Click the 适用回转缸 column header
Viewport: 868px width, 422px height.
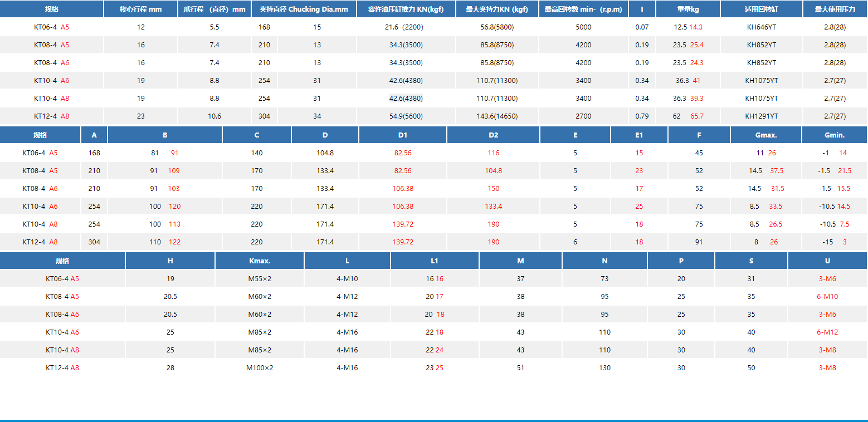[x=762, y=9]
